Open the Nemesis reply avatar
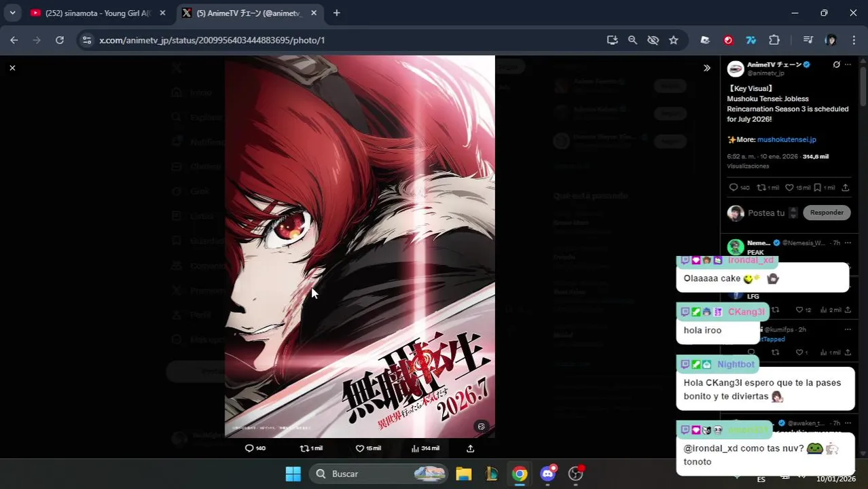This screenshot has width=868, height=489. (736, 247)
